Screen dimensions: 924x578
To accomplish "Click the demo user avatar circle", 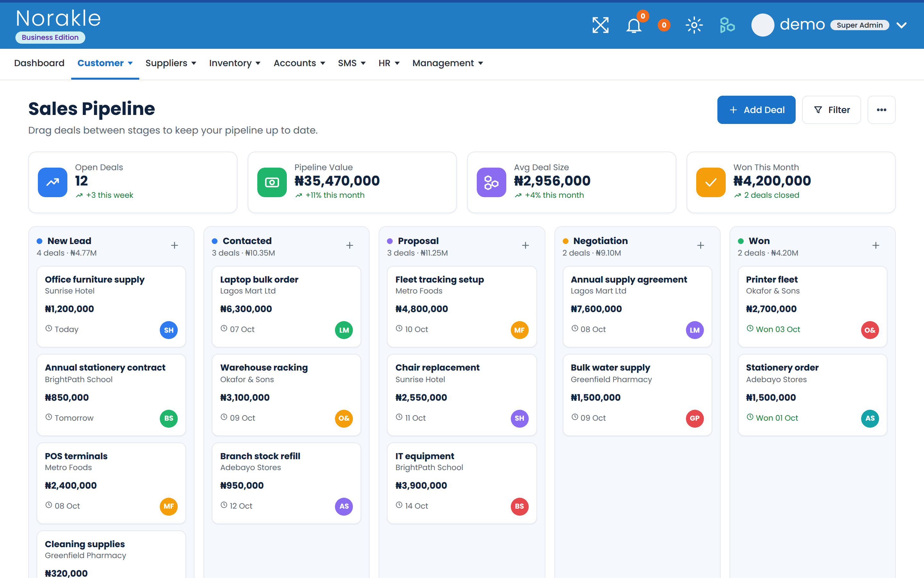I will 763,25.
